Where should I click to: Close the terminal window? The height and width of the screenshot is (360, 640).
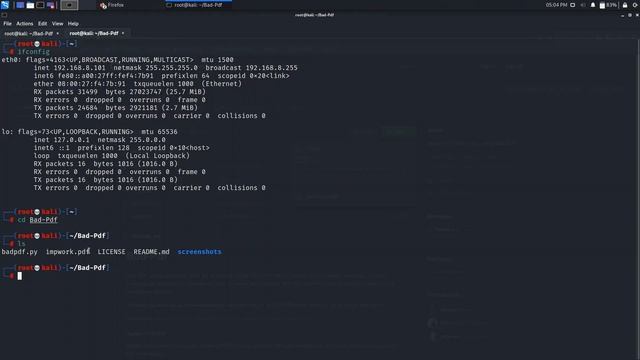tap(637, 15)
